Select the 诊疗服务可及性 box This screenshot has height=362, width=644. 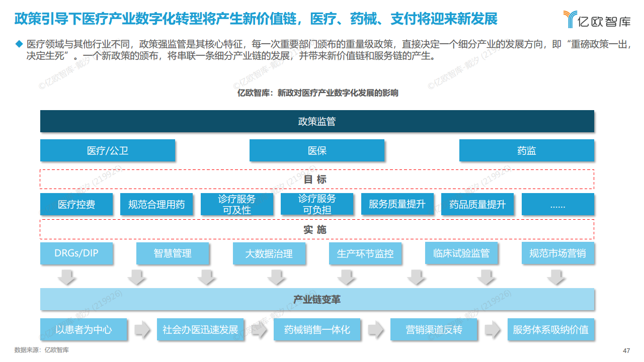pyautogui.click(x=237, y=204)
